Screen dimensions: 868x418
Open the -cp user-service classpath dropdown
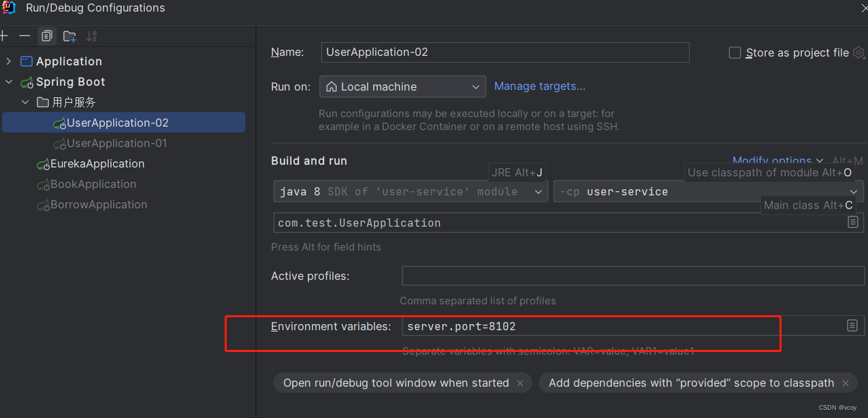709,192
